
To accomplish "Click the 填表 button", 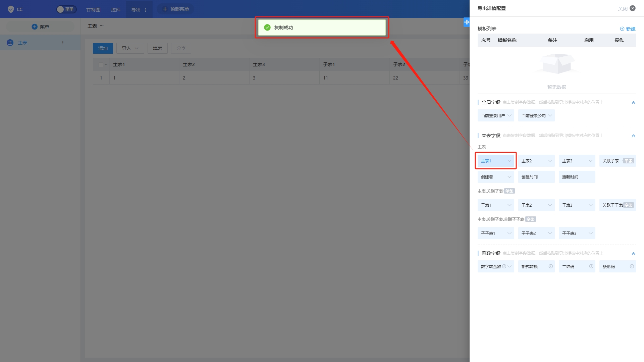I will [x=158, y=48].
